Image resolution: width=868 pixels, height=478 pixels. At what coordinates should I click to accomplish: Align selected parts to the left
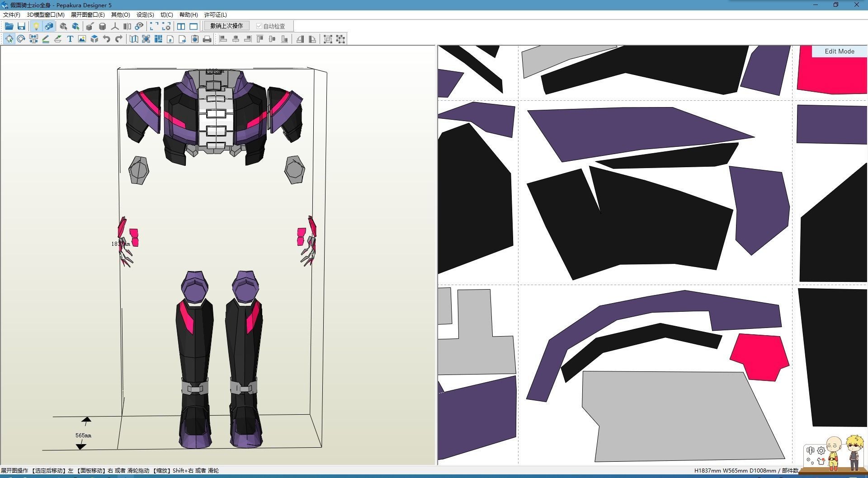pyautogui.click(x=223, y=39)
